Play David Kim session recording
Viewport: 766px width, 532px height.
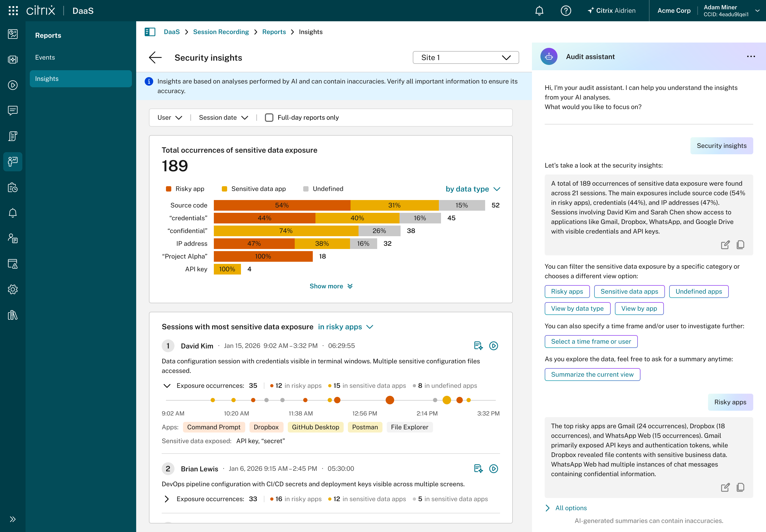click(493, 346)
